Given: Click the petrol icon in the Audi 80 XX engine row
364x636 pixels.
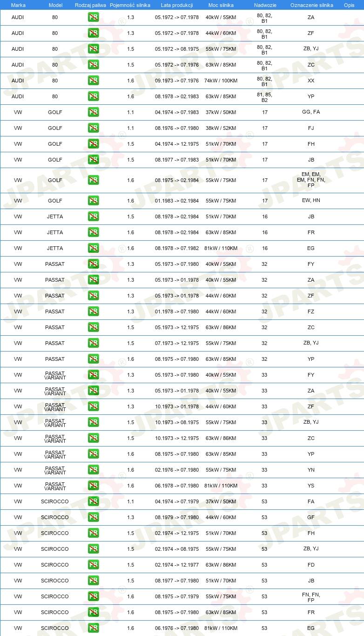Looking at the screenshot, I should 93,81.
